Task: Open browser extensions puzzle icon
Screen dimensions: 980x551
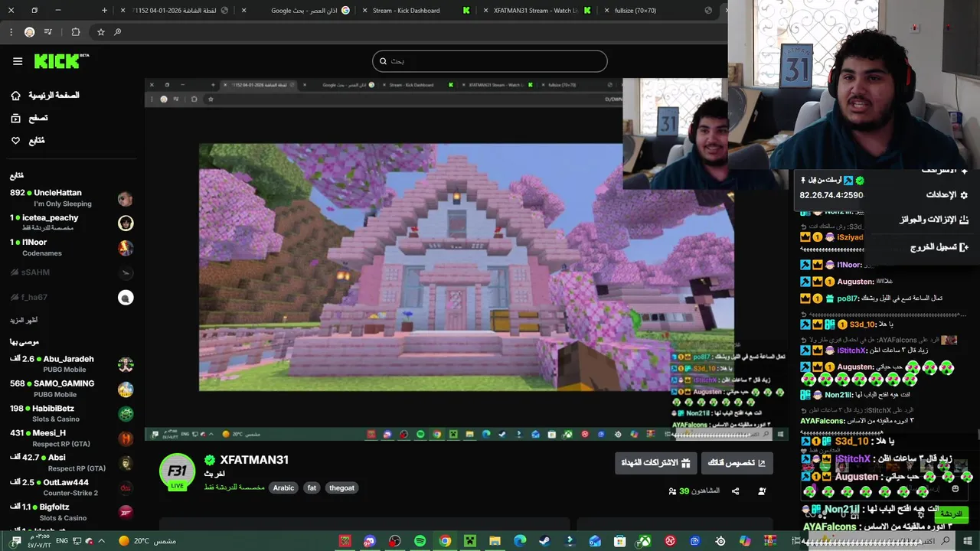Action: tap(76, 32)
